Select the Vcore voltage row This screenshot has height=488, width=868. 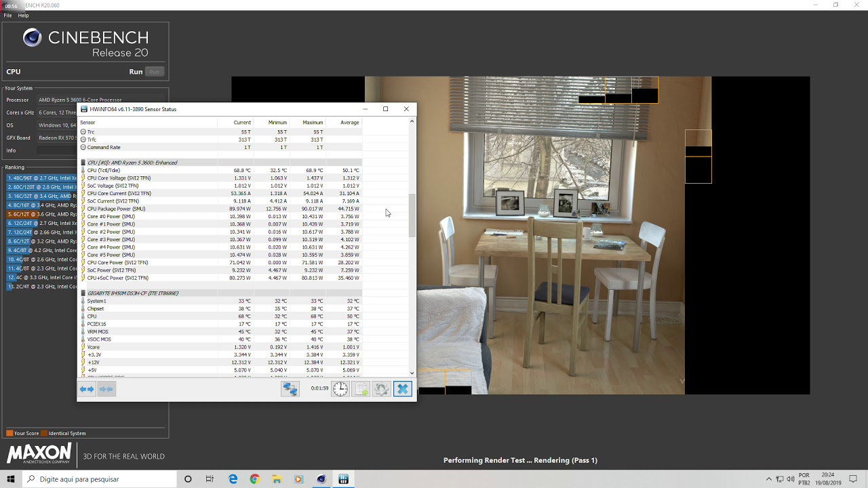[220, 347]
